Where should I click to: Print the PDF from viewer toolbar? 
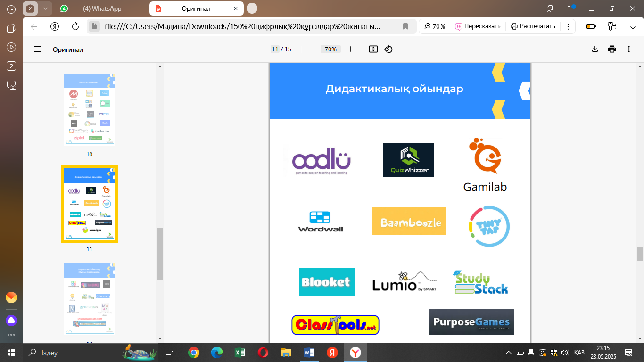[612, 49]
